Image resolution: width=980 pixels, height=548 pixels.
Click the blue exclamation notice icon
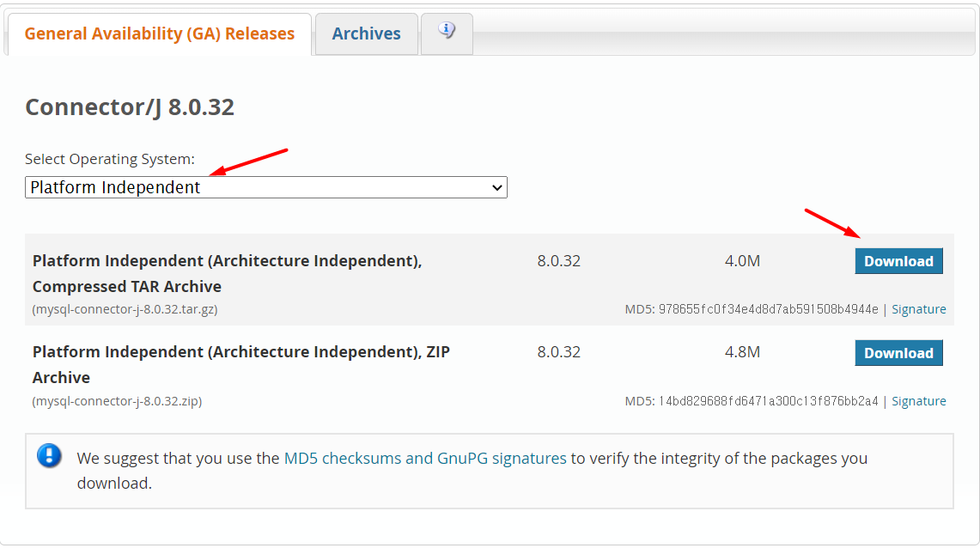pos(49,455)
